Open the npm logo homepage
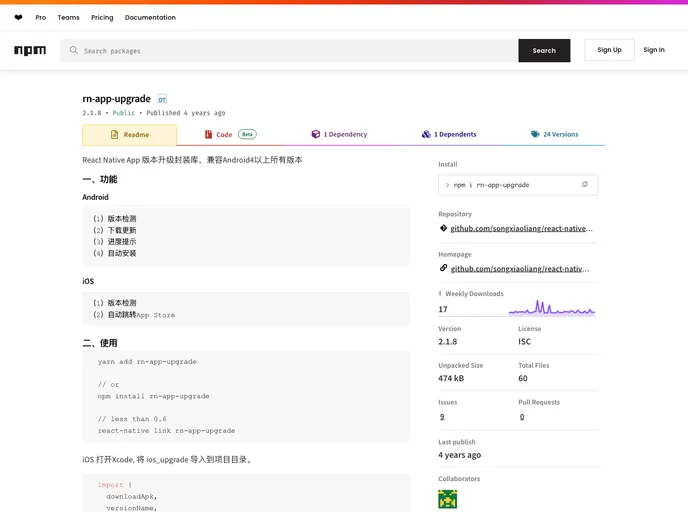This screenshot has height=512, width=688. click(x=30, y=50)
